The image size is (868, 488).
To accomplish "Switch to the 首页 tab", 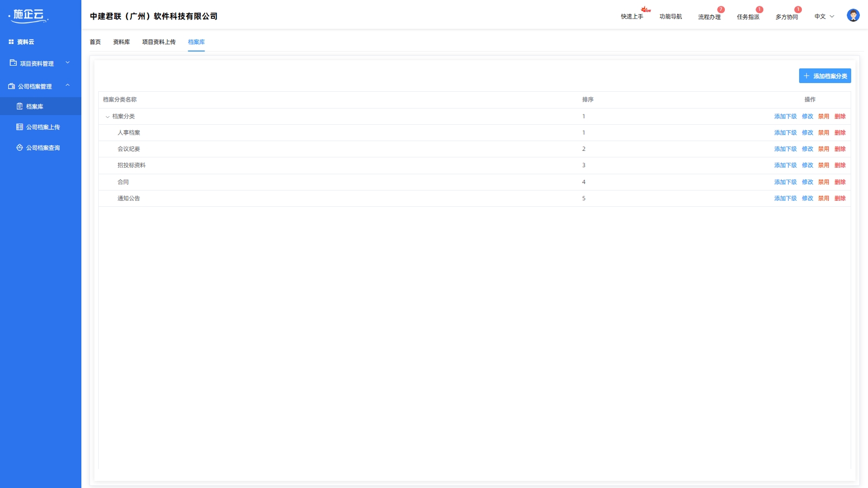I will click(95, 42).
